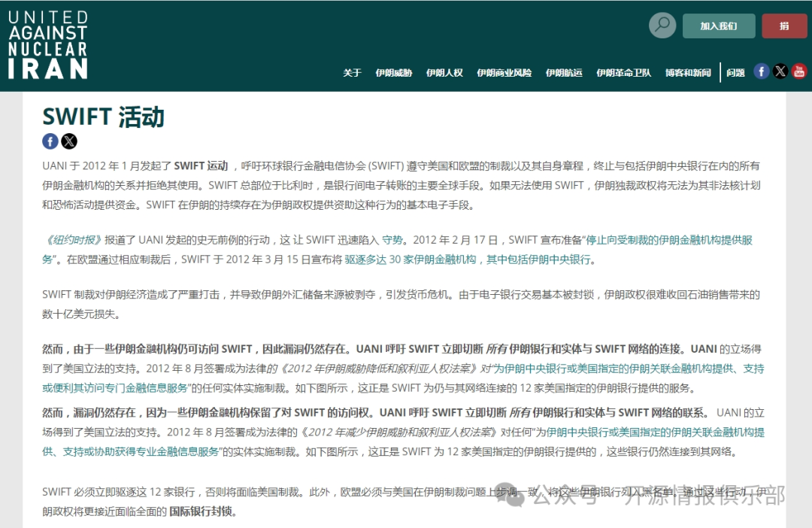Click the 加入我们 button
Image resolution: width=812 pixels, height=528 pixels.
coord(719,26)
